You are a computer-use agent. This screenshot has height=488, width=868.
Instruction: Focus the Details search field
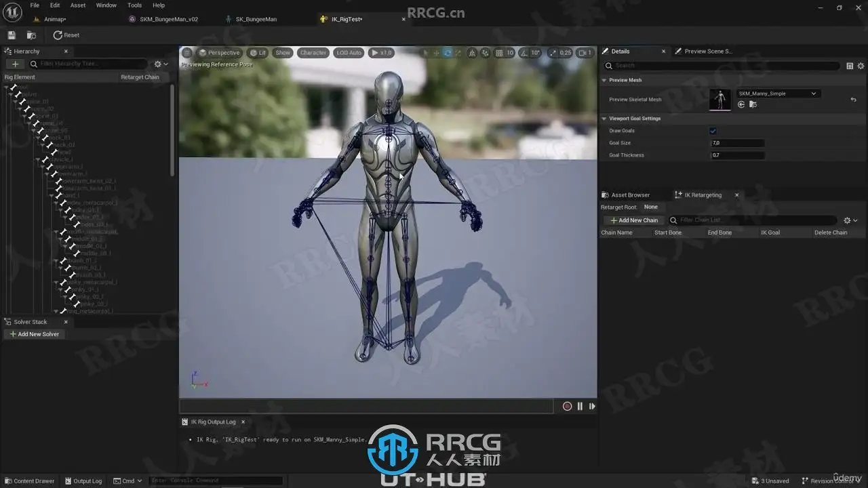coord(722,66)
